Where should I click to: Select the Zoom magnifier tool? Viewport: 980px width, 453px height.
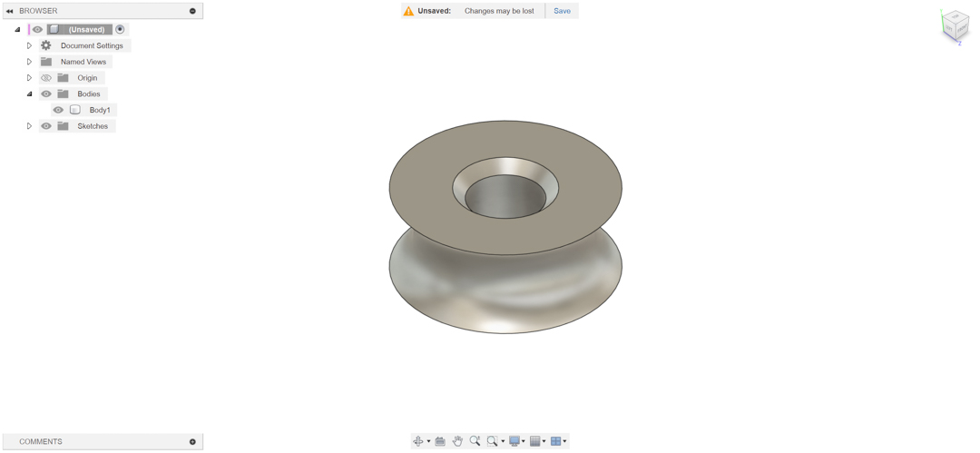coord(475,441)
